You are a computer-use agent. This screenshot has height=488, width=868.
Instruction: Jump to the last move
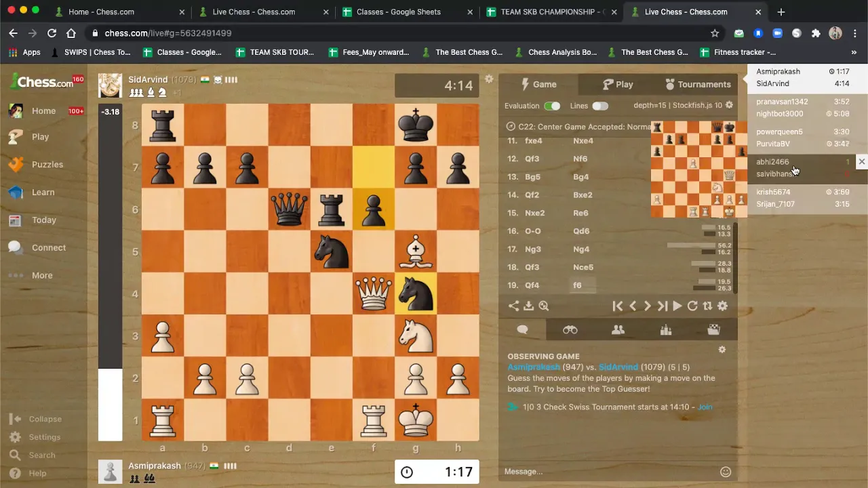point(663,306)
